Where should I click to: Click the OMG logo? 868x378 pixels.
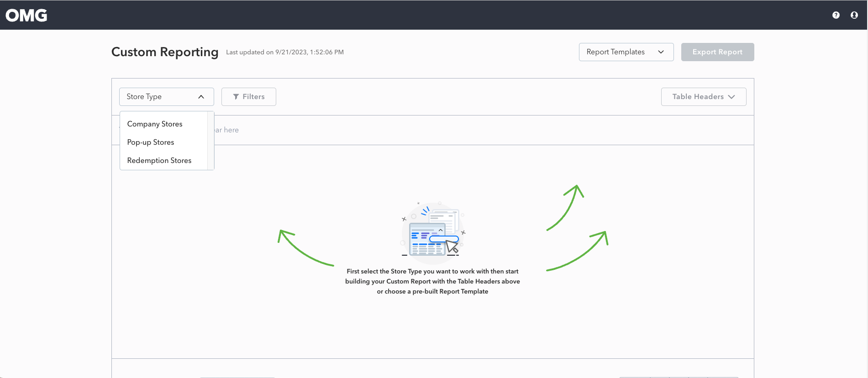(26, 16)
